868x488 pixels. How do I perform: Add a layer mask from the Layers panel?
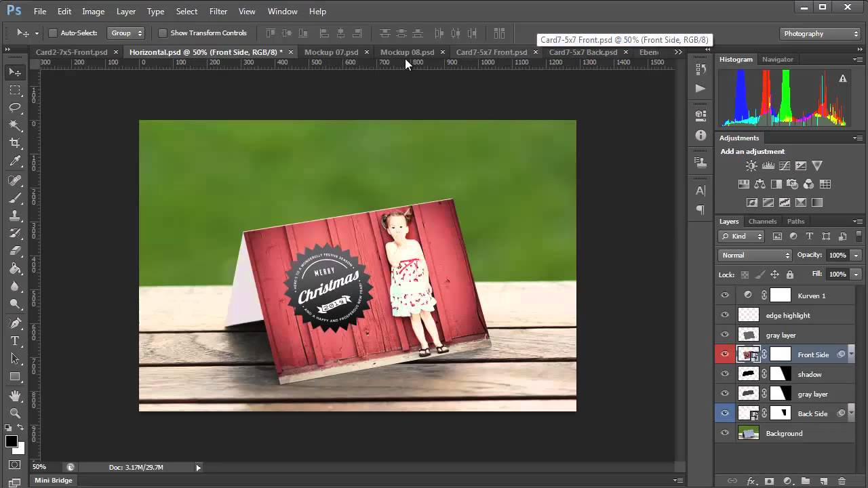[x=769, y=481]
